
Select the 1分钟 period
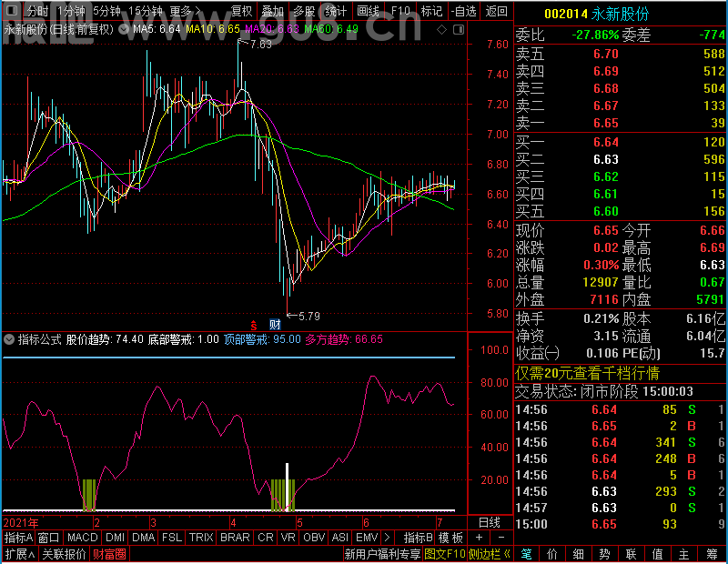[x=72, y=11]
